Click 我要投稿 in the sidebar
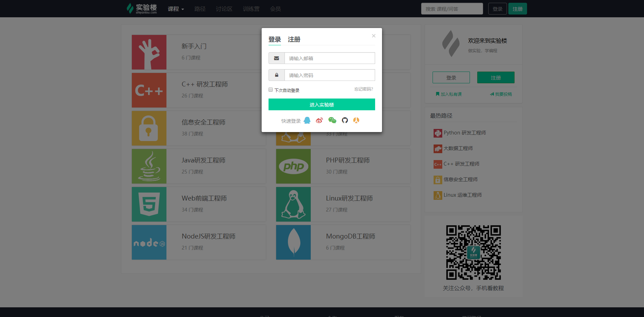The image size is (644, 317). [501, 94]
